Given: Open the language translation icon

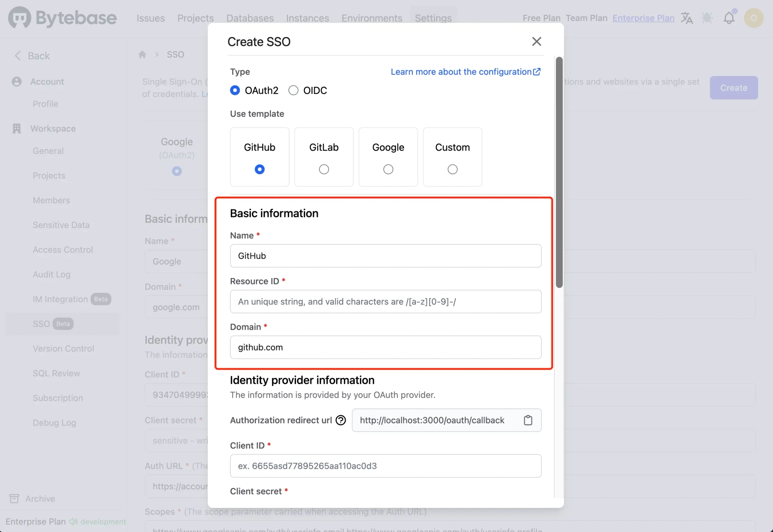Looking at the screenshot, I should click(x=687, y=18).
